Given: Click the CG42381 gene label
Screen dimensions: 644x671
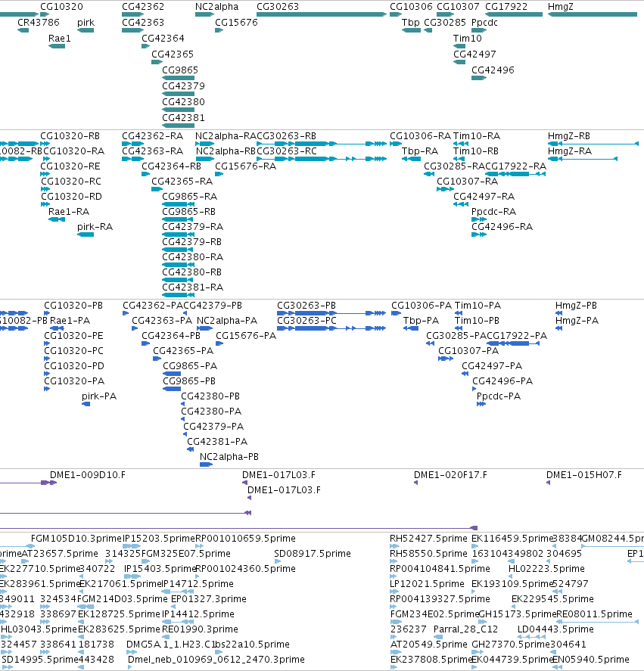Looking at the screenshot, I should click(x=183, y=118).
